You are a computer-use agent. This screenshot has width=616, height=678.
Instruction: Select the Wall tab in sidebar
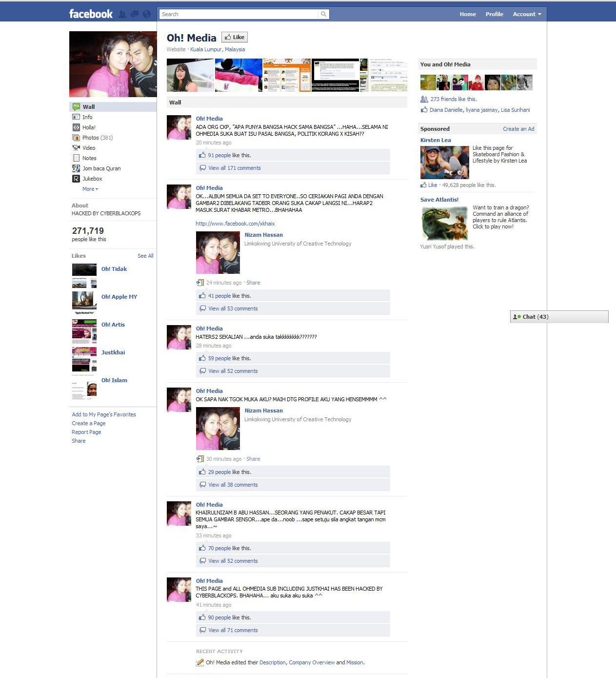tap(113, 107)
